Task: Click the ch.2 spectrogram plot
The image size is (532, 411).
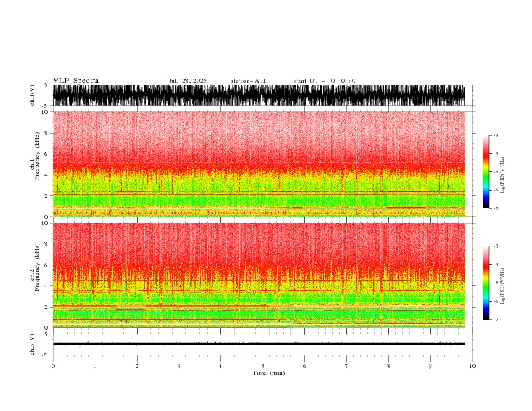Action: [x=259, y=275]
